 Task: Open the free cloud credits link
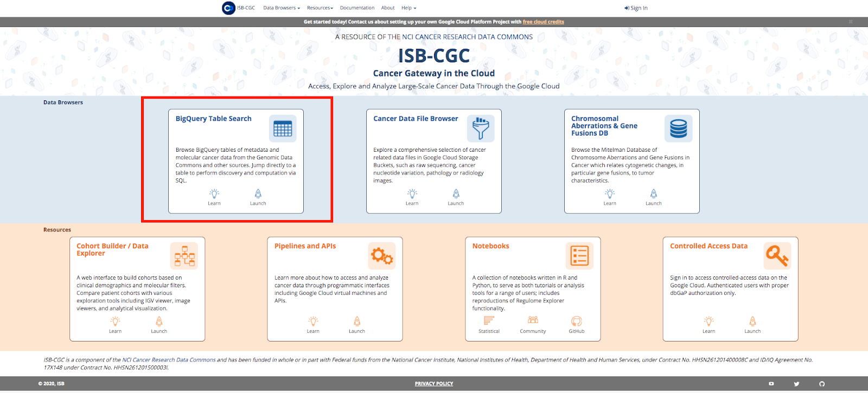click(543, 22)
